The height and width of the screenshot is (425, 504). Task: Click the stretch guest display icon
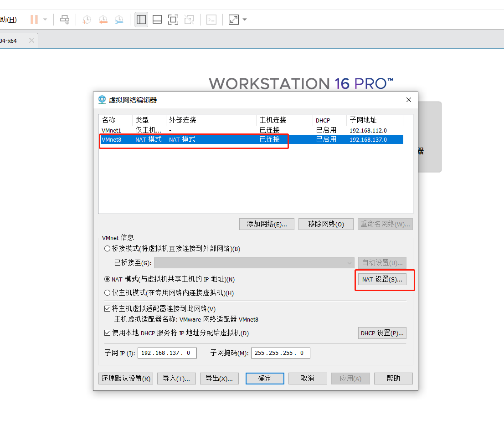234,20
